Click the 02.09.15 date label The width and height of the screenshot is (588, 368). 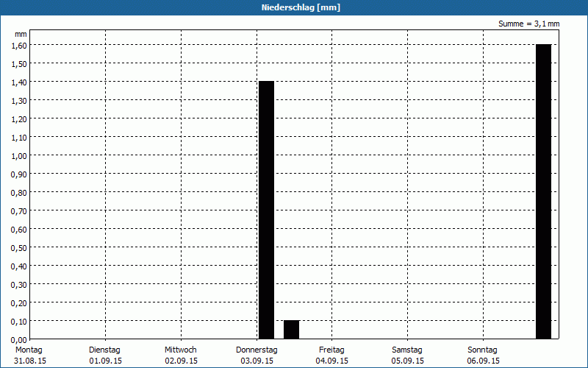pyautogui.click(x=181, y=361)
